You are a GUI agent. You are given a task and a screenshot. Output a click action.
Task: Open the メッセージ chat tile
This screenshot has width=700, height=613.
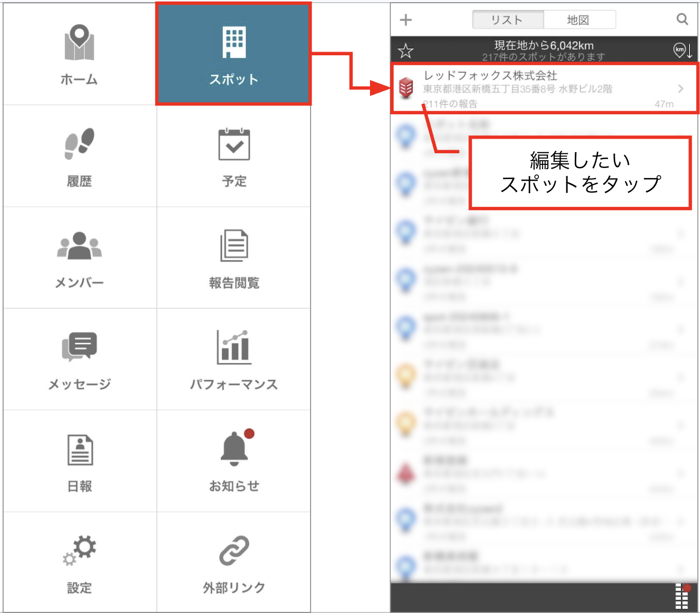tap(79, 359)
